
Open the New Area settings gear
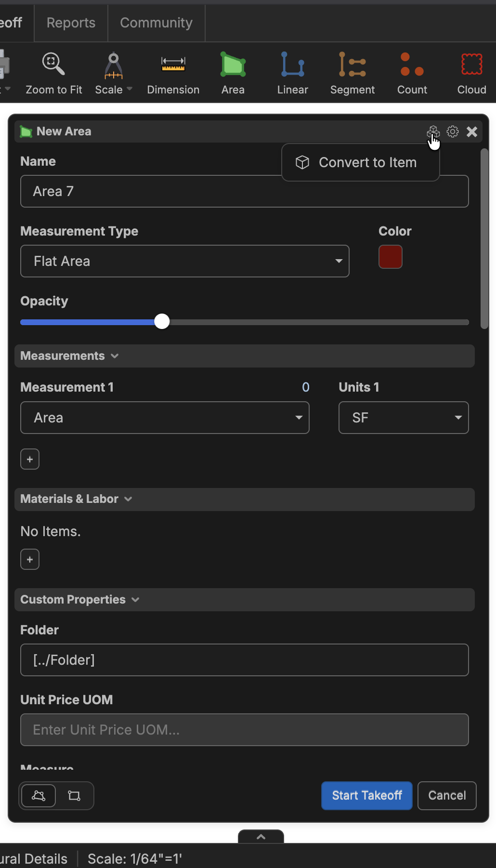click(x=453, y=132)
